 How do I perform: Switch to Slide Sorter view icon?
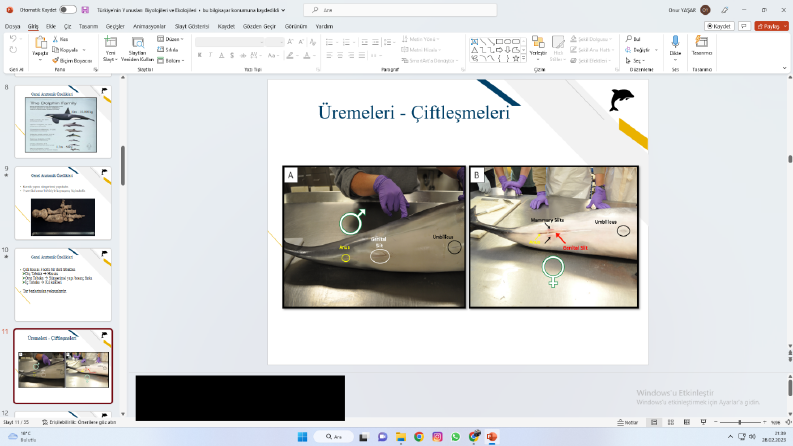671,422
